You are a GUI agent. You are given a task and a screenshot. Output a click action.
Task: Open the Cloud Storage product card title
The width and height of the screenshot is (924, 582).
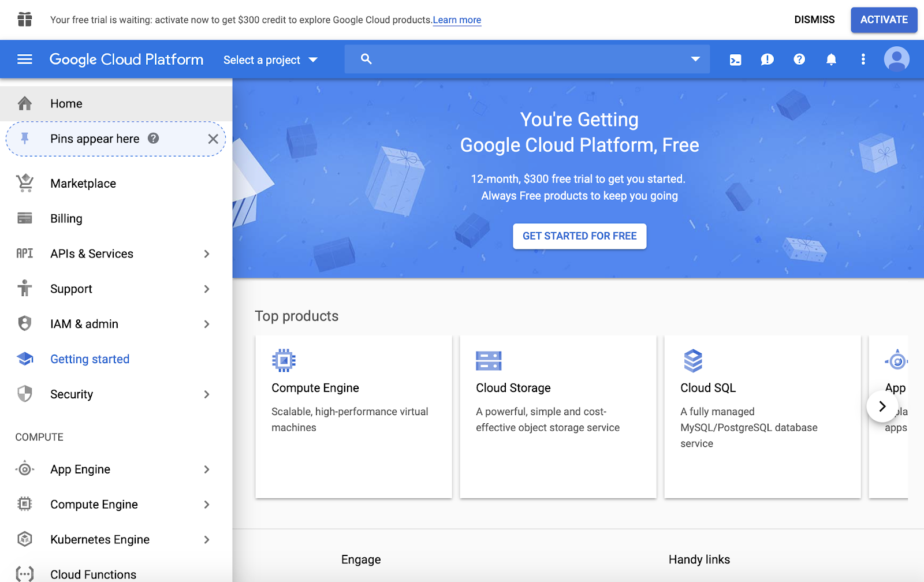pyautogui.click(x=513, y=388)
